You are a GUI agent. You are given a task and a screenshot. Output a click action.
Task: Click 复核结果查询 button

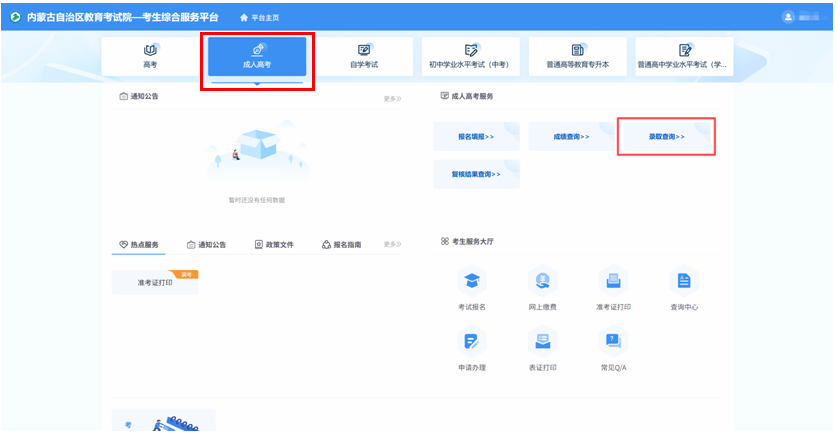(x=476, y=174)
